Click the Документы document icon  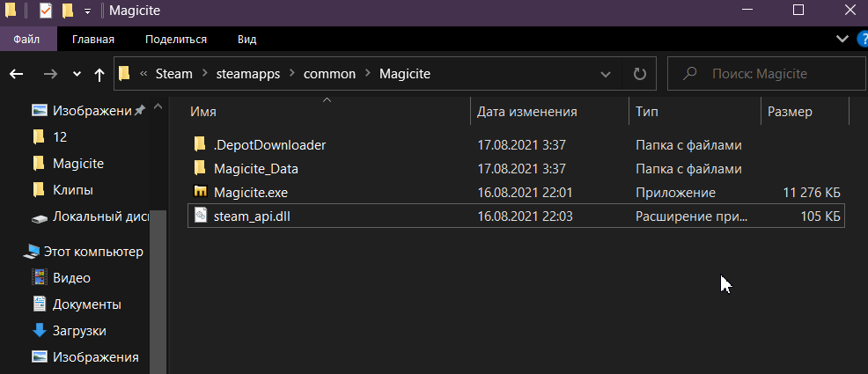[x=40, y=304]
